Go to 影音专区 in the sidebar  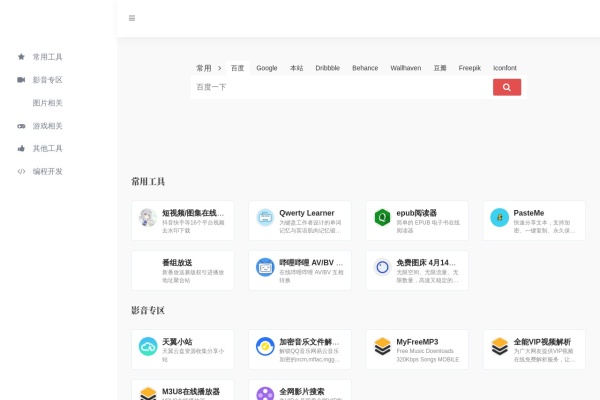(x=47, y=80)
